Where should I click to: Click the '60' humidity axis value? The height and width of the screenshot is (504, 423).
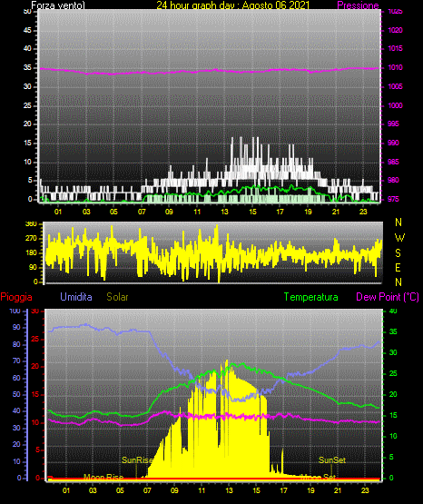(16, 378)
